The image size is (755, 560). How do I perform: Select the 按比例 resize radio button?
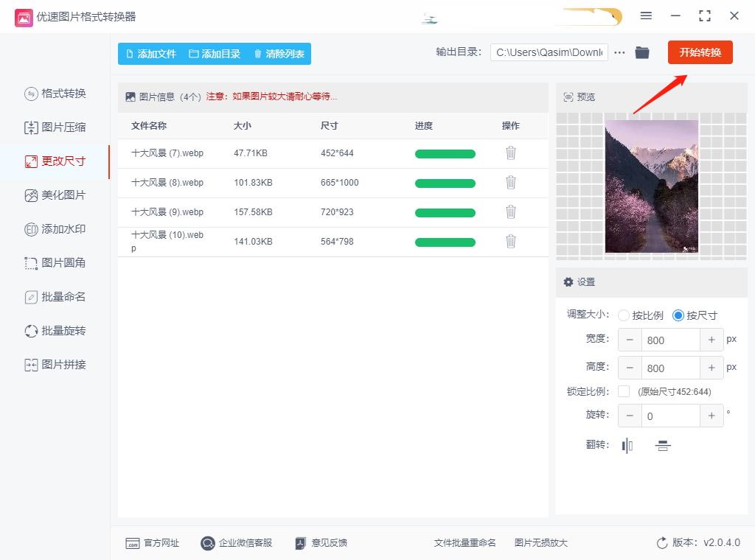pyautogui.click(x=623, y=315)
